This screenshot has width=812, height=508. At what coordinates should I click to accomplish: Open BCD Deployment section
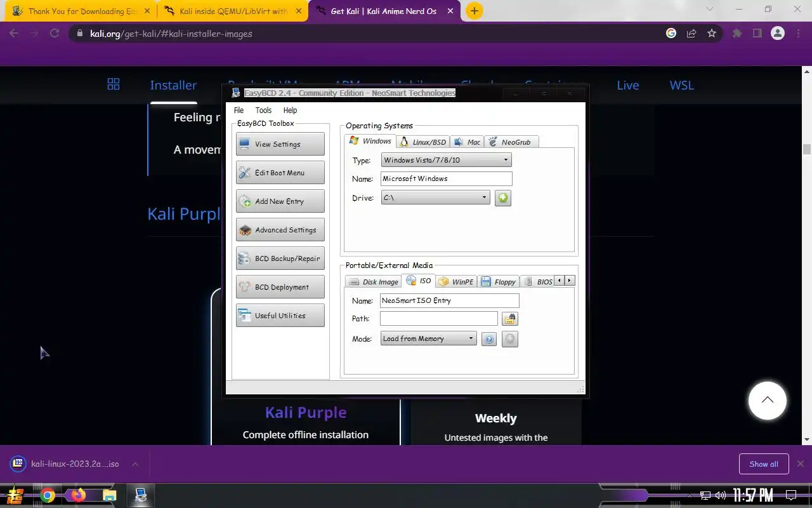pyautogui.click(x=280, y=287)
